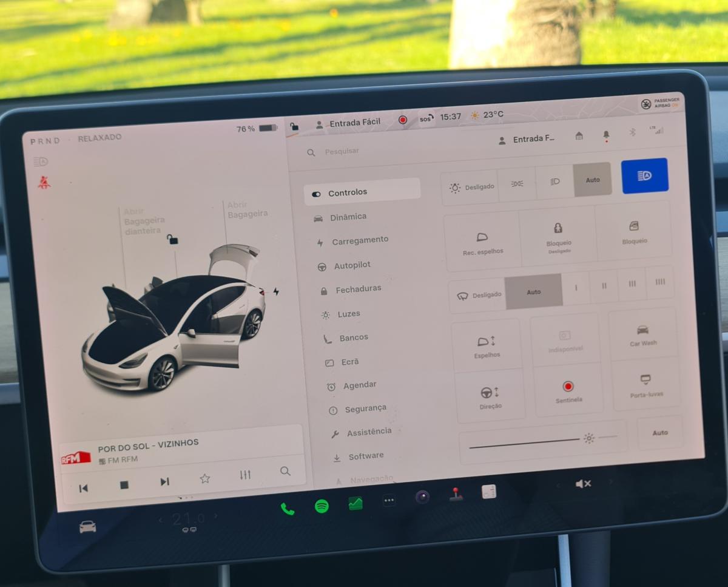Select wiper speed III
The width and height of the screenshot is (728, 587).
coord(632,284)
